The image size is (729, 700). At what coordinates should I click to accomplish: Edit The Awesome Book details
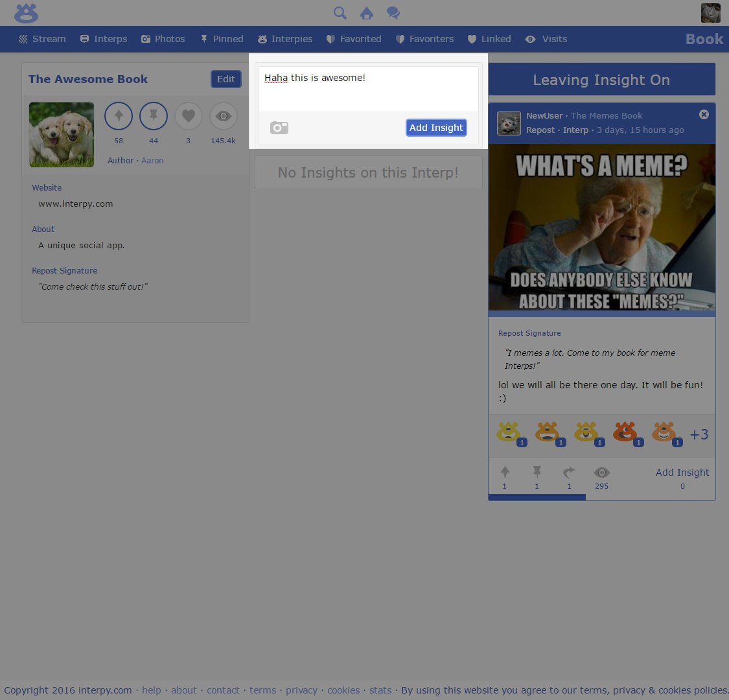226,79
